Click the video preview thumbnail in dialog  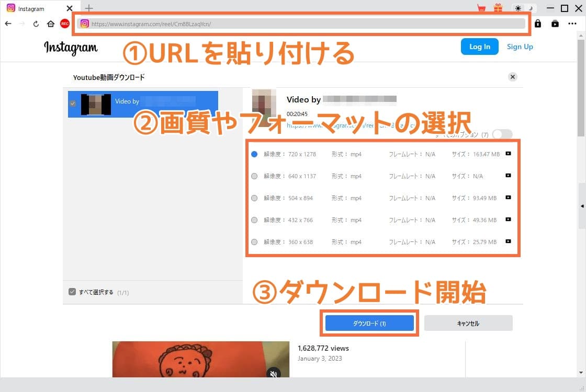click(x=264, y=108)
